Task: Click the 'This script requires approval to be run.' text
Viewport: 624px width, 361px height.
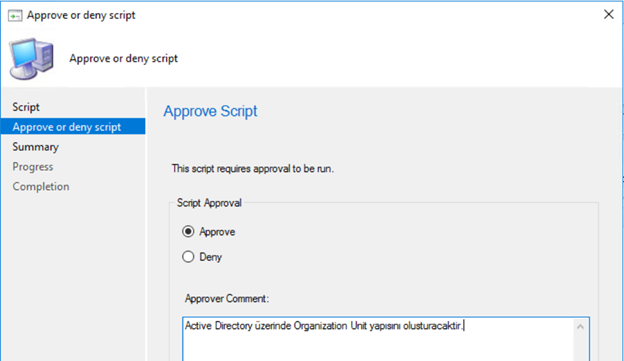Action: click(253, 169)
